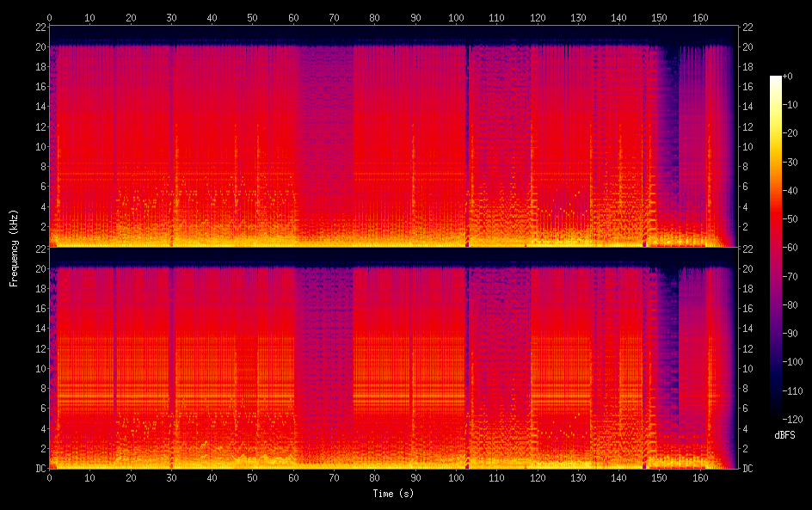The width and height of the screenshot is (812, 510).
Task: Click the DC label on the lower-left frequency axis
Action: point(38,468)
